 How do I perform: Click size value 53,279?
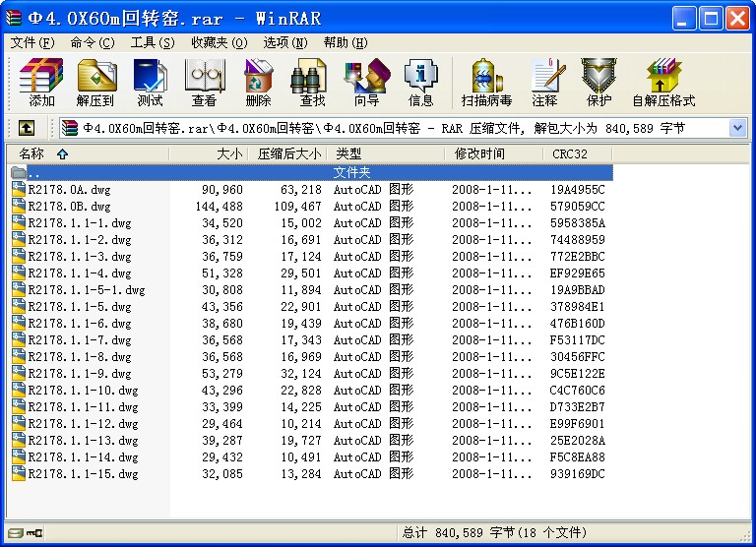tap(222, 373)
